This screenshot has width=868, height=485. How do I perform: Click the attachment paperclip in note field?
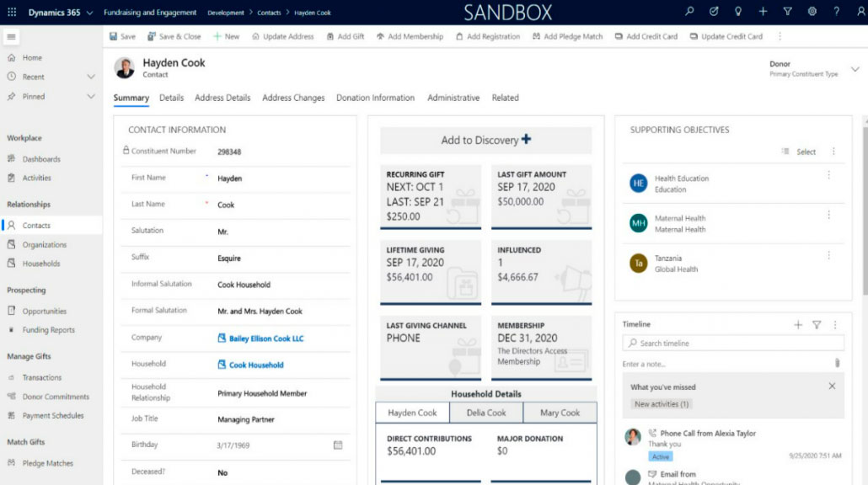(x=837, y=363)
